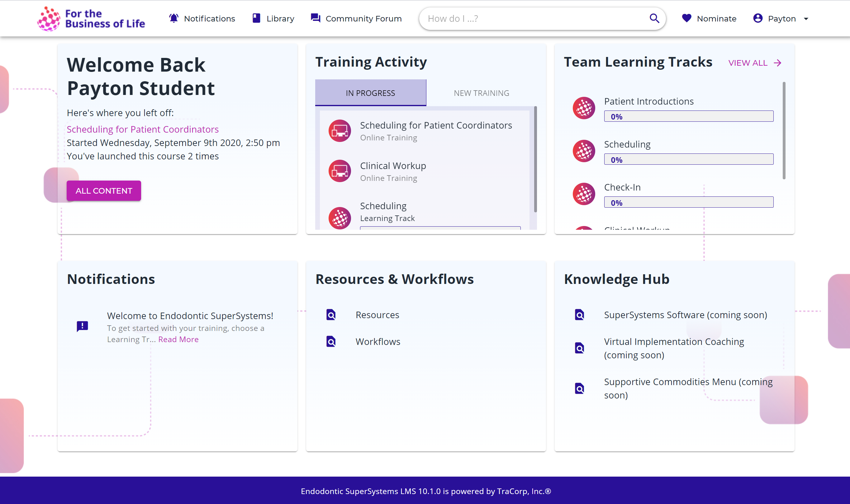
Task: Click the Clinical Workup online training icon
Action: [340, 171]
